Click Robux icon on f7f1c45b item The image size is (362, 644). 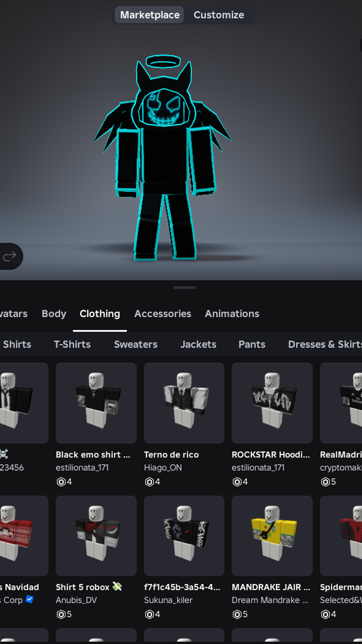(149, 614)
